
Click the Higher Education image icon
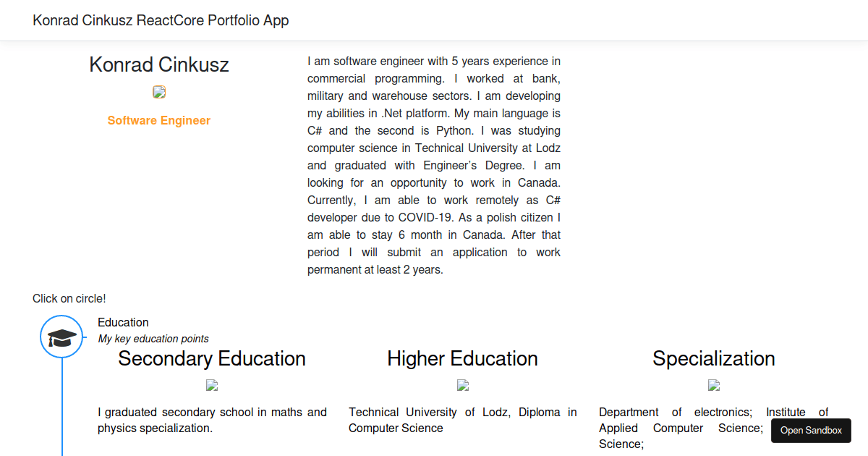pyautogui.click(x=463, y=385)
